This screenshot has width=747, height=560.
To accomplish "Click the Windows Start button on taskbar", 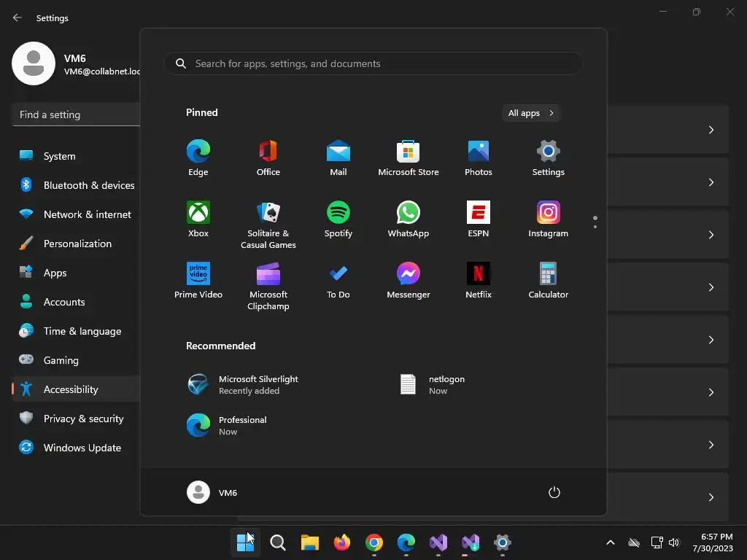I will click(245, 542).
